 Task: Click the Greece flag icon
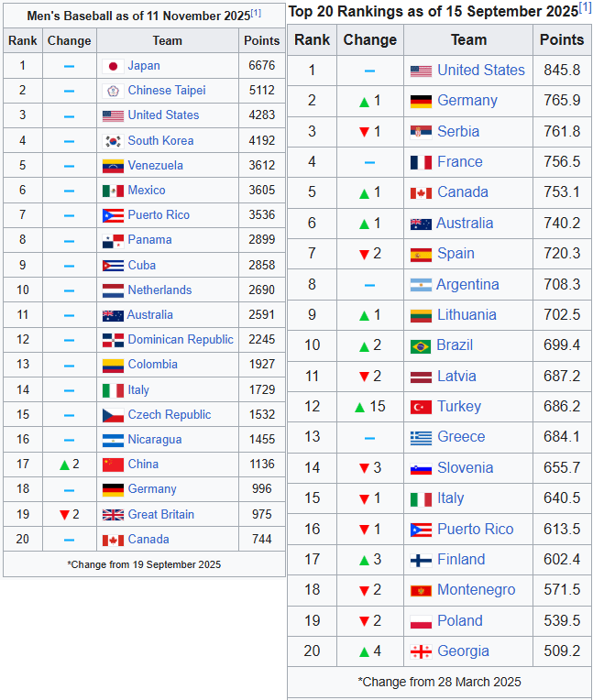coord(421,438)
